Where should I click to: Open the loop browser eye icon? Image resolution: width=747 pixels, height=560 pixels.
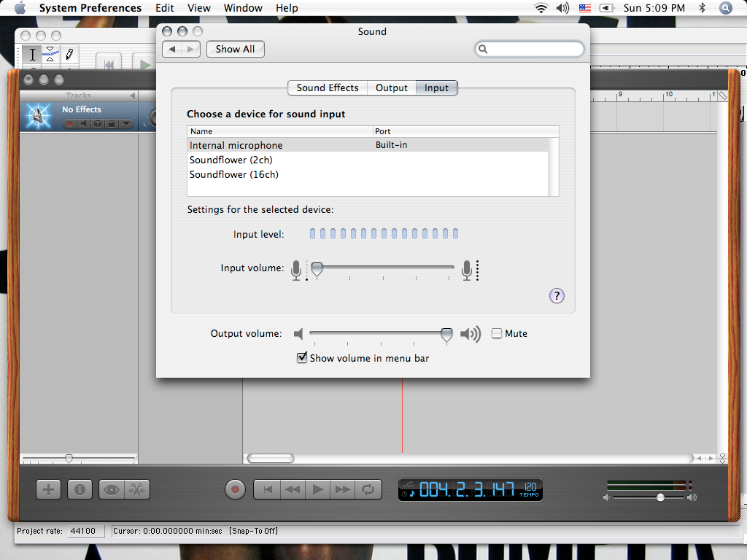click(x=112, y=489)
